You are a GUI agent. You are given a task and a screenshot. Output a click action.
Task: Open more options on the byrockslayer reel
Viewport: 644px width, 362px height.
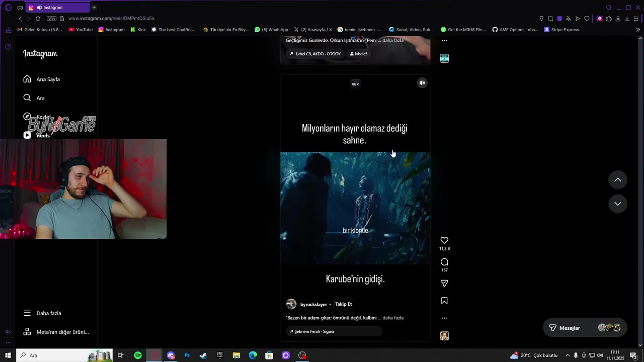pos(444,318)
